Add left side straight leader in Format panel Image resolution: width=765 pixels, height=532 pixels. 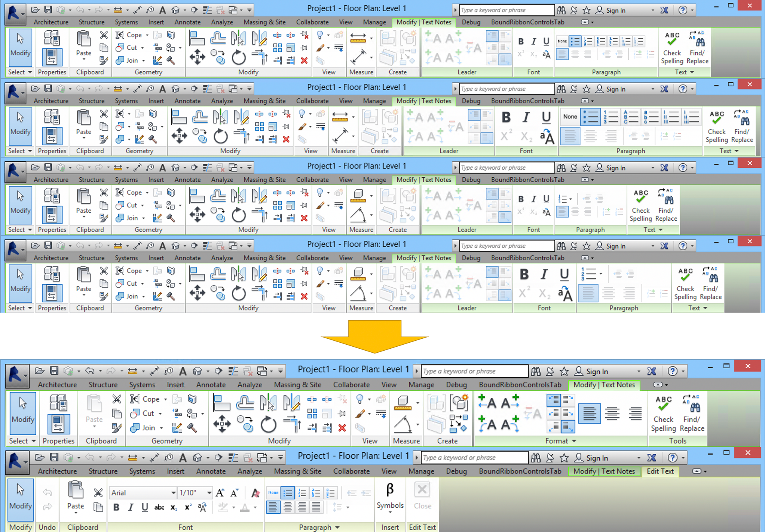(487, 402)
